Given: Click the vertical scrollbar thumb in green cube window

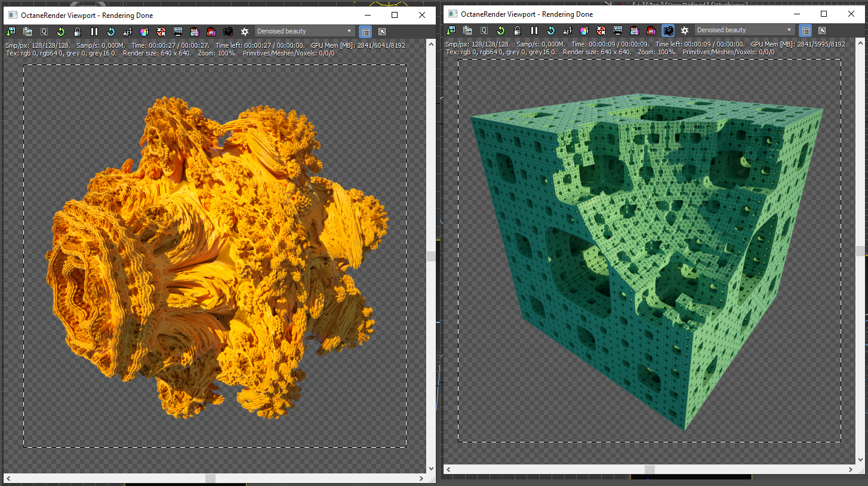Looking at the screenshot, I should (861, 251).
